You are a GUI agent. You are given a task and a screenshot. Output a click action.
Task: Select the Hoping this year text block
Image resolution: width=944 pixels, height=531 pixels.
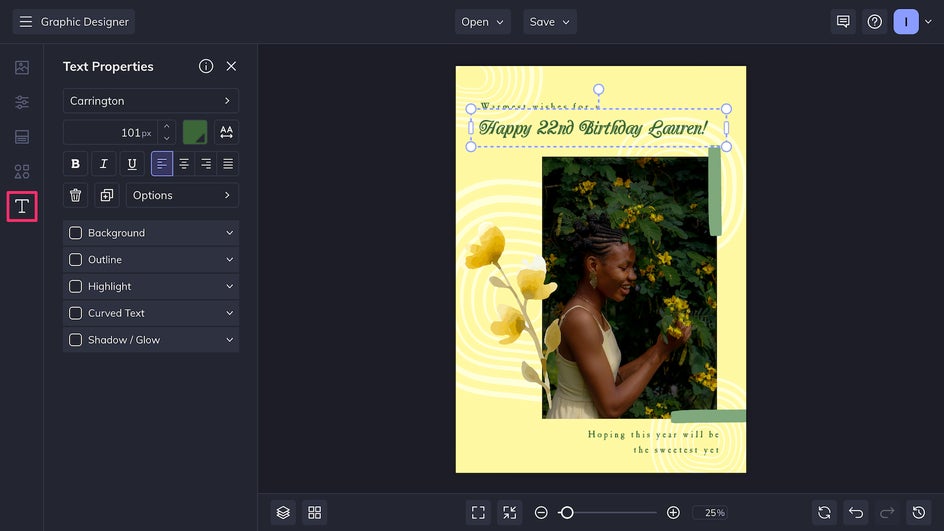[x=653, y=442]
